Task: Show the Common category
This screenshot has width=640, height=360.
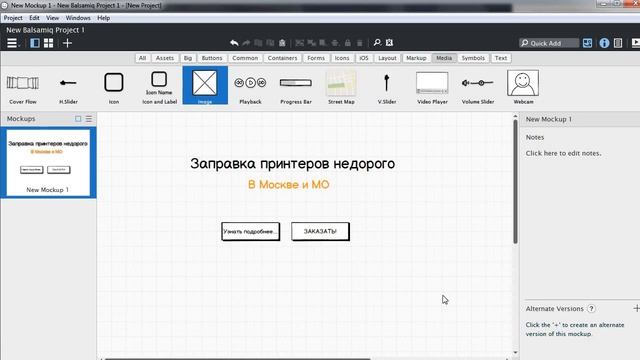Action: (x=245, y=58)
